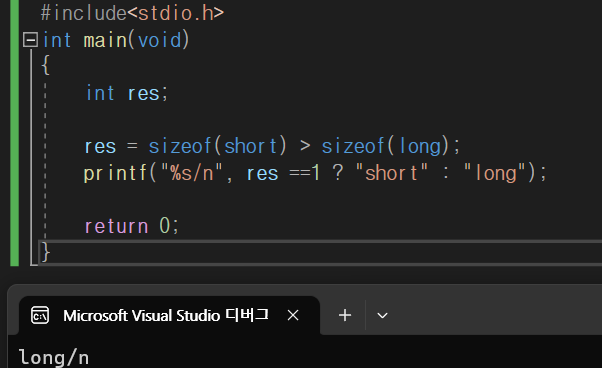Click the stdio.h header name
The image size is (602, 368).
pyautogui.click(x=176, y=13)
